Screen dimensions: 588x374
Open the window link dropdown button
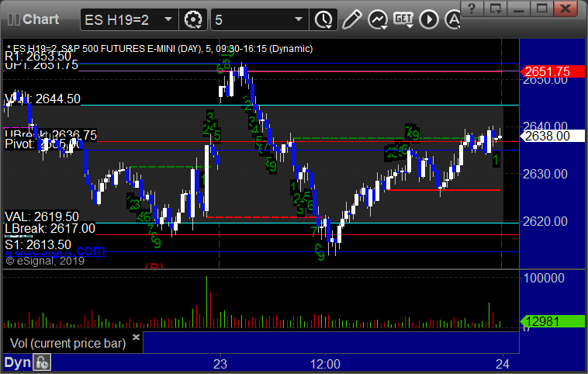coord(496,8)
